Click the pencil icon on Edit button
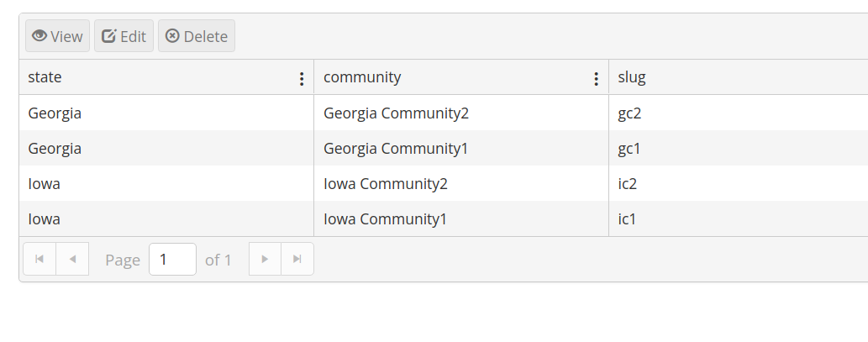The image size is (868, 342). tap(109, 36)
